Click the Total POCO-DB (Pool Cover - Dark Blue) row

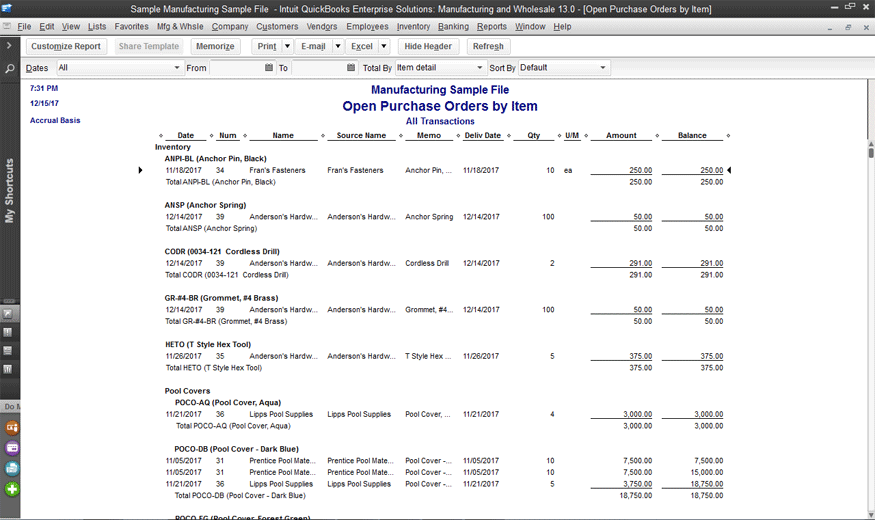click(240, 495)
